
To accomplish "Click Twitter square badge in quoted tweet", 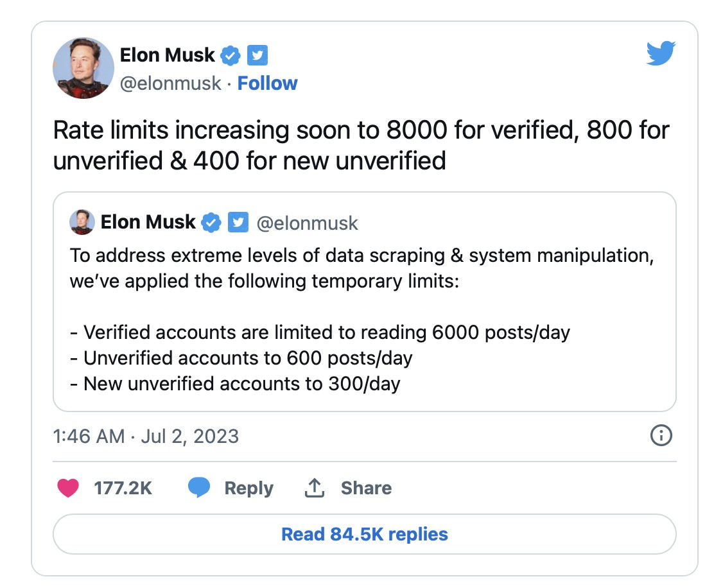I will 238,223.
